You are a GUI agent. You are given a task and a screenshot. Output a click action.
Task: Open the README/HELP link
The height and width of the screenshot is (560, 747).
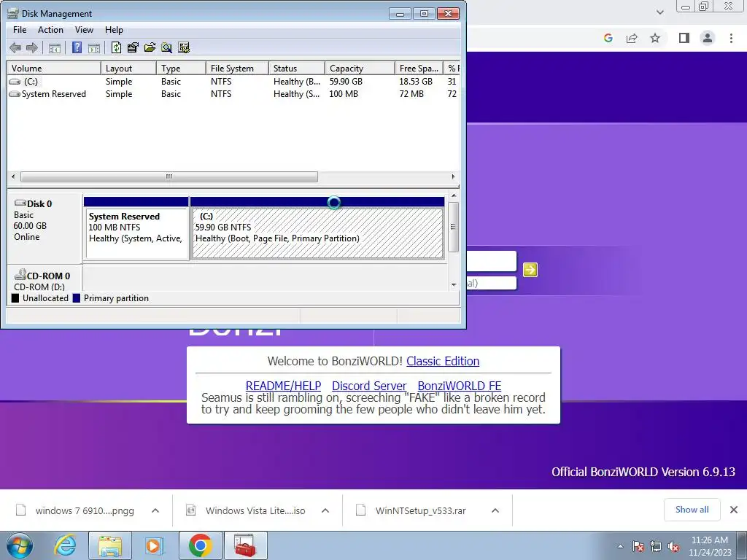(283, 386)
